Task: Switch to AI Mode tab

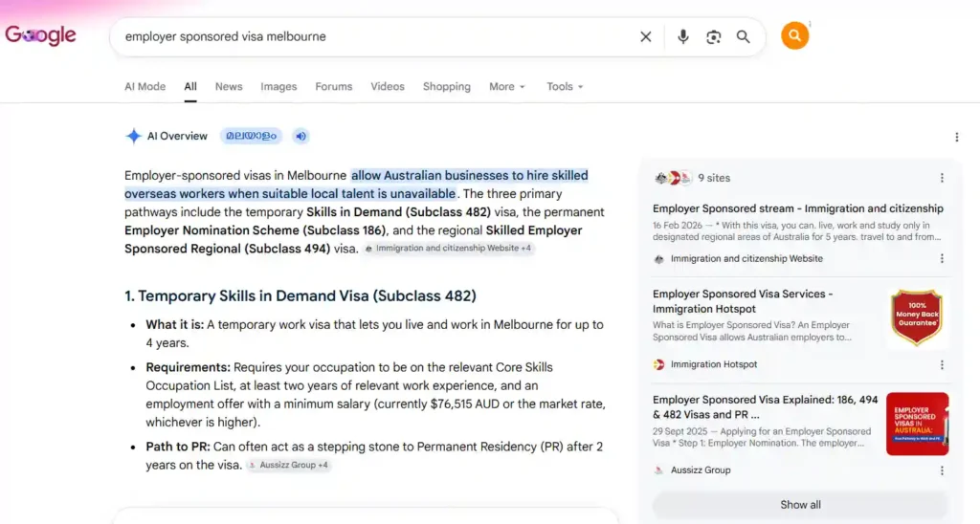Action: [x=145, y=87]
